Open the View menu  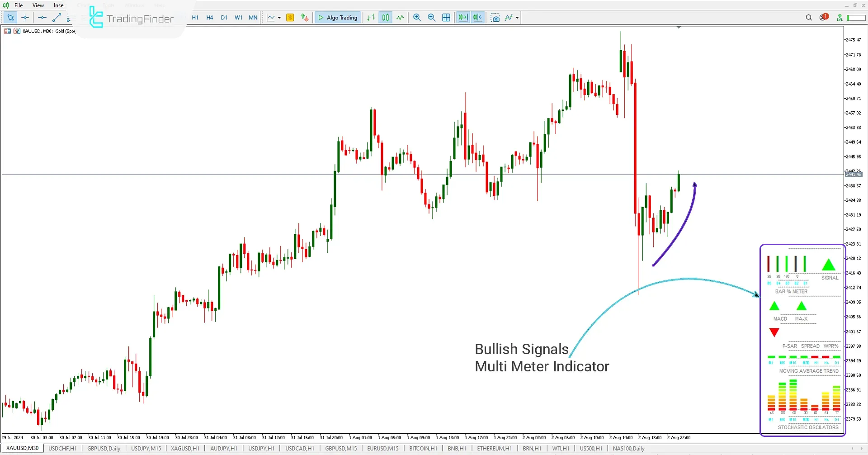(38, 5)
